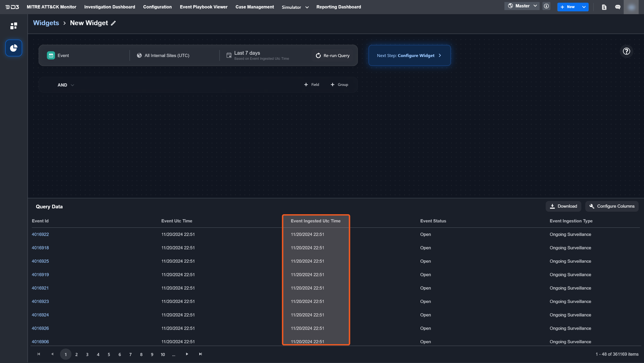
Task: Open the New button dropdown arrow
Action: click(x=584, y=7)
